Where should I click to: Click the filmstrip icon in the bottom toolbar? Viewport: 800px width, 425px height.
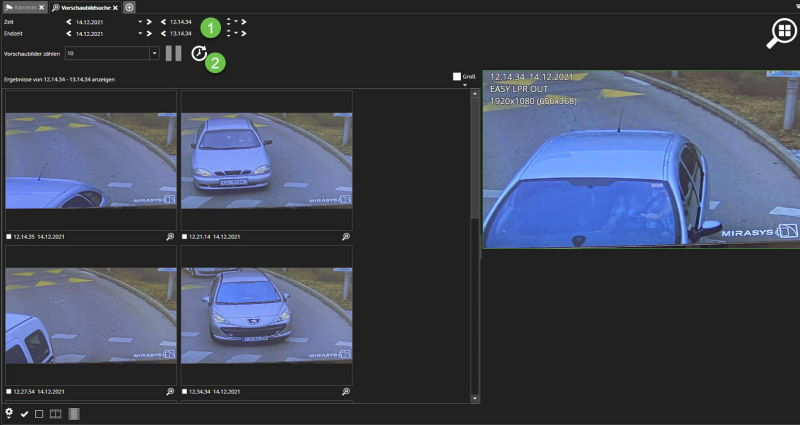click(73, 413)
